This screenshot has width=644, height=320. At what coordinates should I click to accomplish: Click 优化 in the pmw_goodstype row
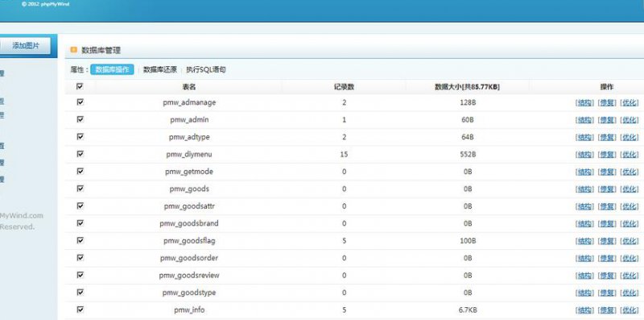point(630,293)
